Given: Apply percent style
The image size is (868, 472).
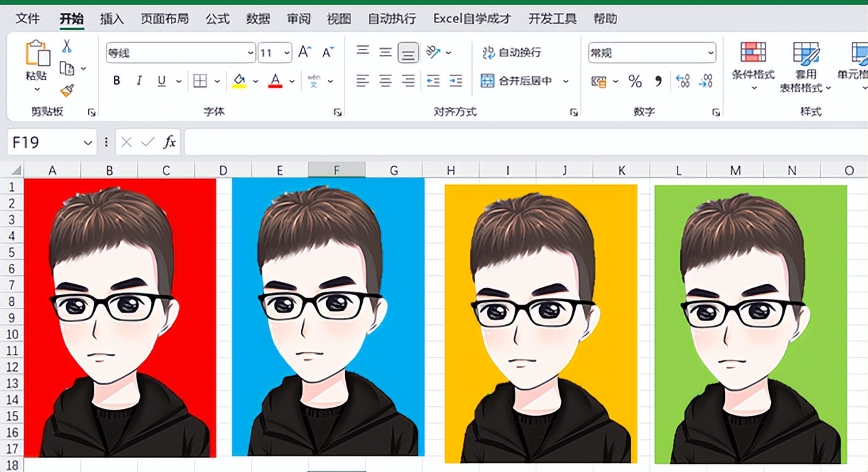Looking at the screenshot, I should click(x=635, y=81).
